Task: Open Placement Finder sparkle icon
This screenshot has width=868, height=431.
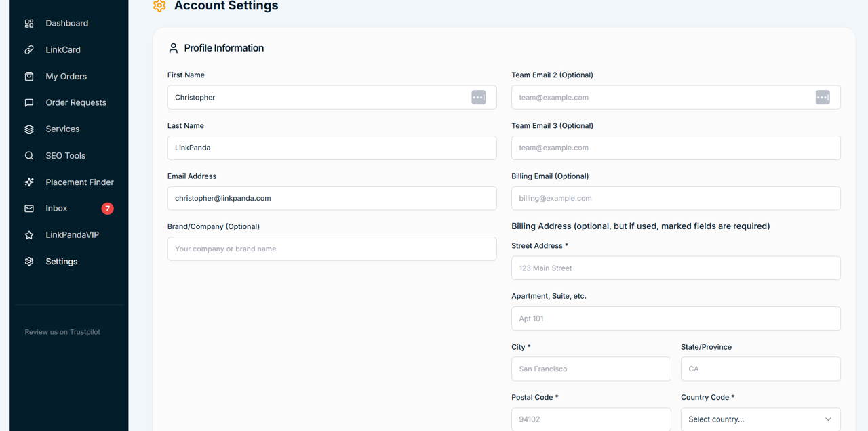Action: point(28,182)
